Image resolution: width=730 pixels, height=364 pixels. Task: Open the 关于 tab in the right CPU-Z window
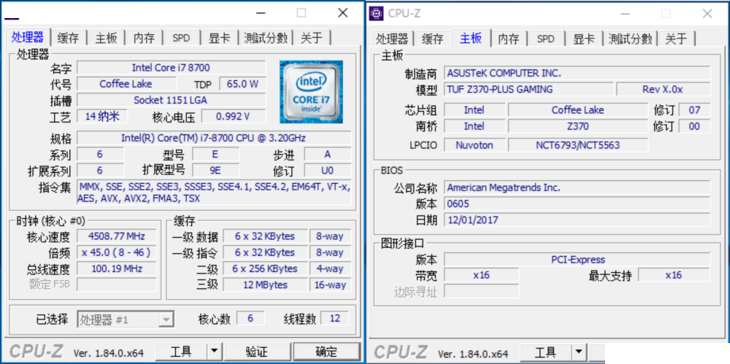676,39
